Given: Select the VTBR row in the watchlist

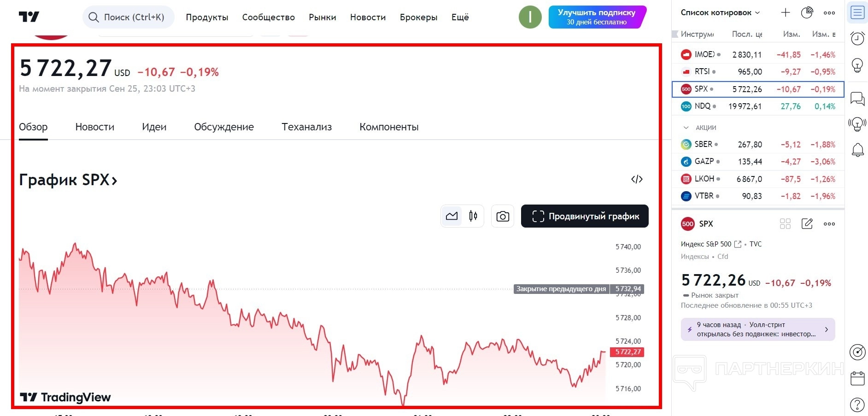Looking at the screenshot, I should click(758, 196).
